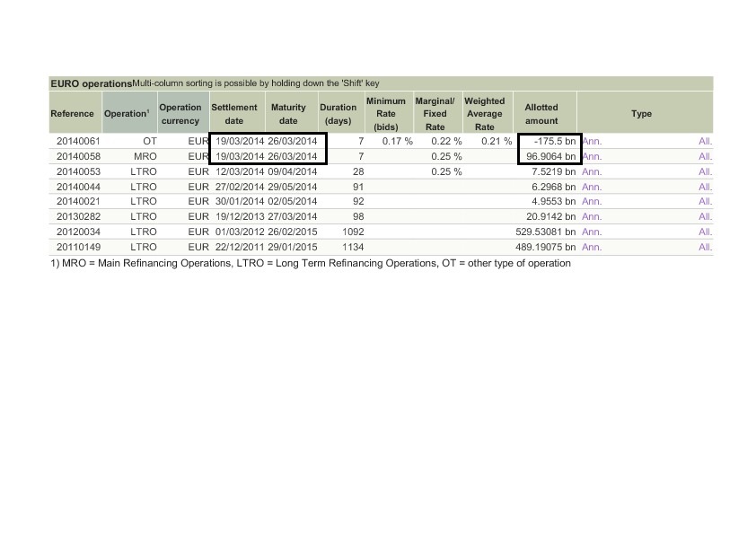
Task: Open All. link for operation 20140061
Action: [705, 141]
